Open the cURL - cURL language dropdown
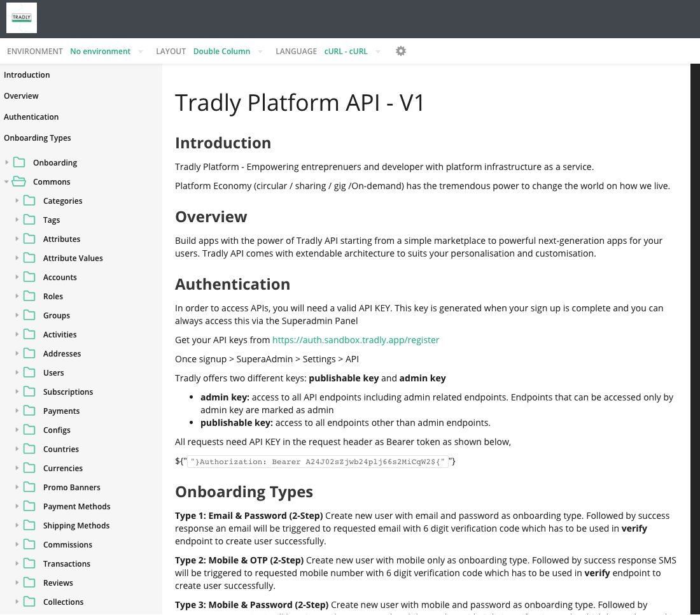700x615 pixels. (x=352, y=51)
